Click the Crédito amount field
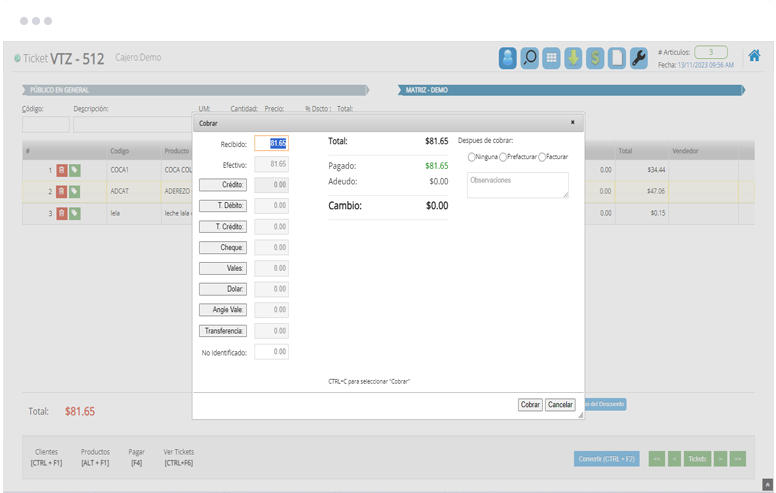 coord(271,185)
